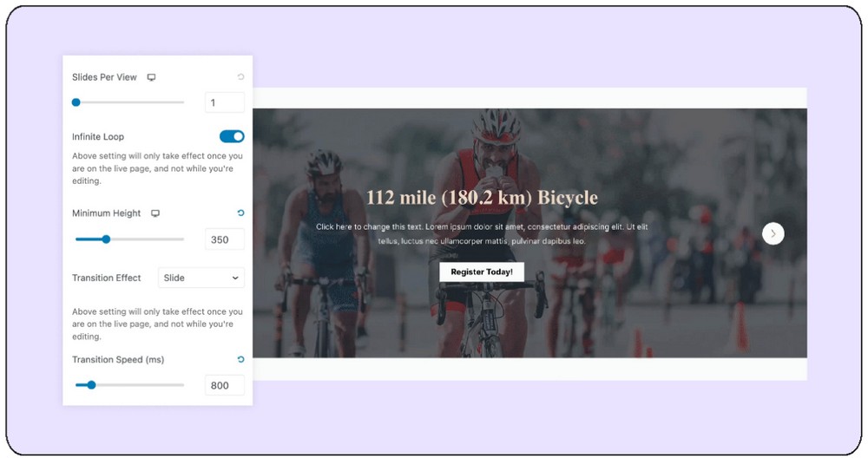Image resolution: width=868 pixels, height=465 pixels.
Task: Click the desktop device icon beside Slides Per View
Action: [151, 77]
